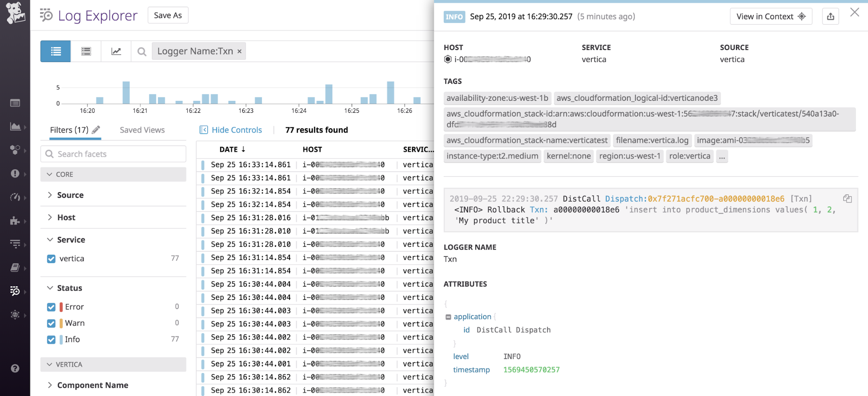Viewport: 868px width, 396px height.
Task: Collapse the CORE facet section
Action: [50, 174]
